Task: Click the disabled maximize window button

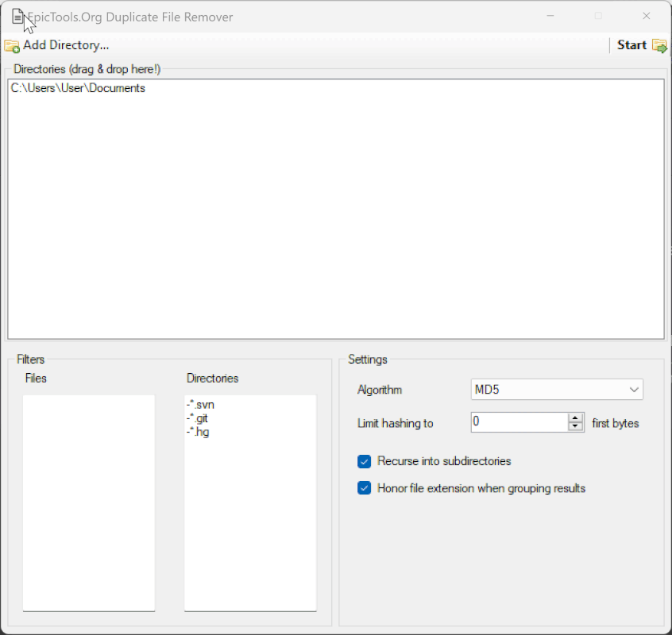Action: click(x=598, y=16)
